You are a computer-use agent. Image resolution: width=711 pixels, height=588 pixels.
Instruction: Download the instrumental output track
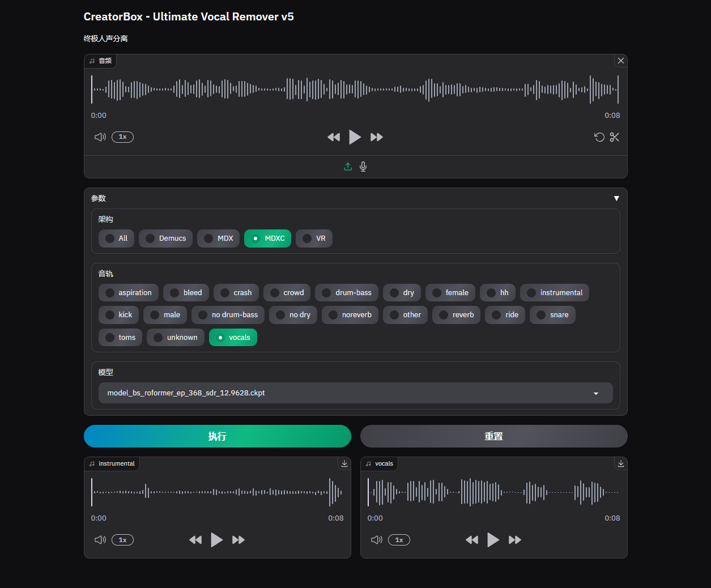coord(344,463)
